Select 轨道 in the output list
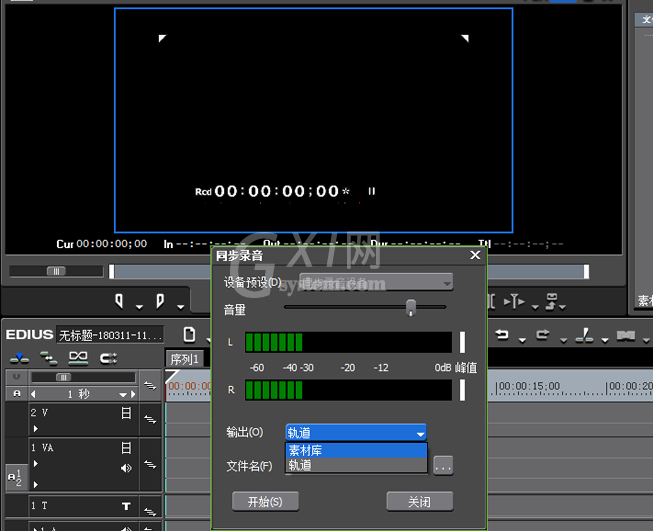The width and height of the screenshot is (653, 531). click(x=356, y=465)
